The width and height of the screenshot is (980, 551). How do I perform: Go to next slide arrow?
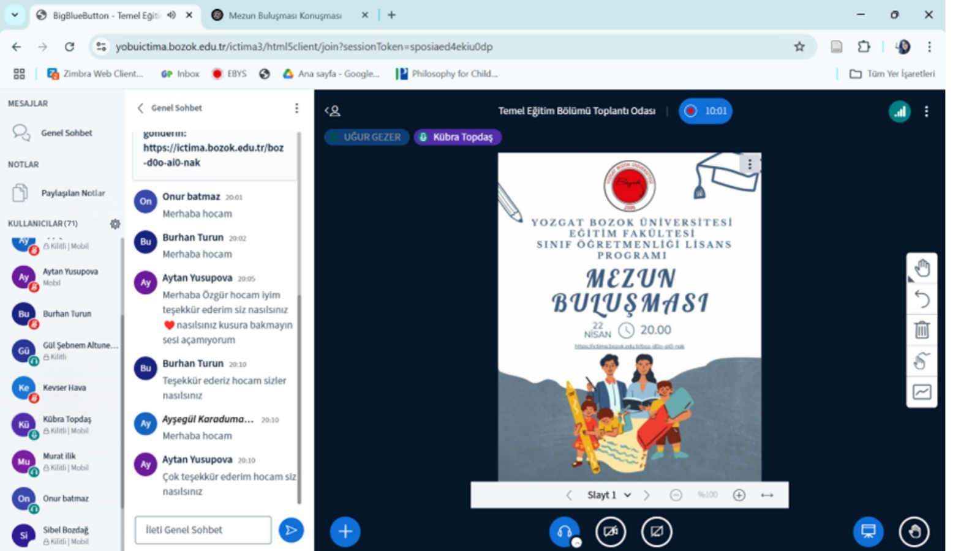[x=646, y=495]
